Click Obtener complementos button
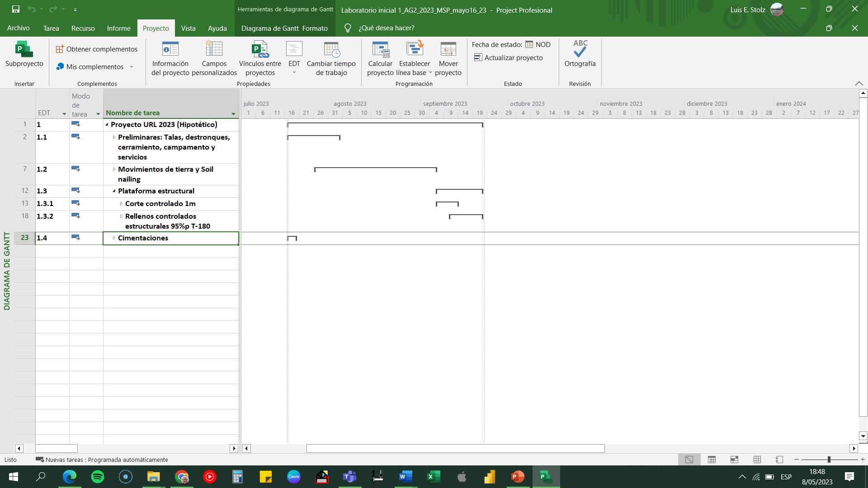The height and width of the screenshot is (488, 868). [x=97, y=49]
